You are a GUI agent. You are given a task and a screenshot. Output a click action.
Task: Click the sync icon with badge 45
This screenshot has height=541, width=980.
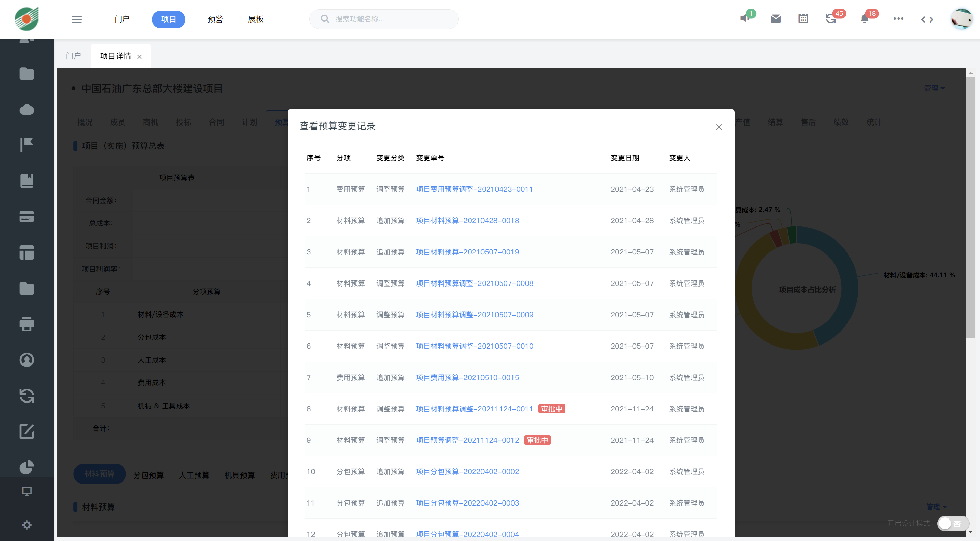pyautogui.click(x=831, y=19)
